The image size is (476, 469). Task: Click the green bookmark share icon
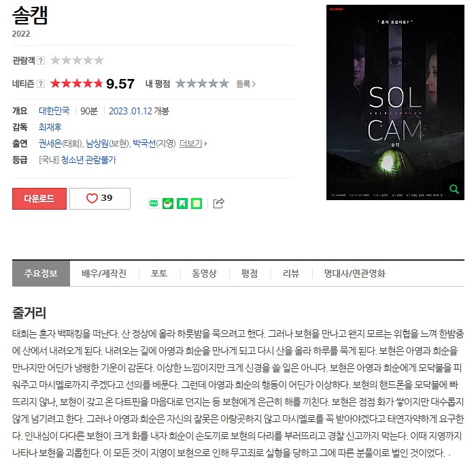tap(182, 204)
